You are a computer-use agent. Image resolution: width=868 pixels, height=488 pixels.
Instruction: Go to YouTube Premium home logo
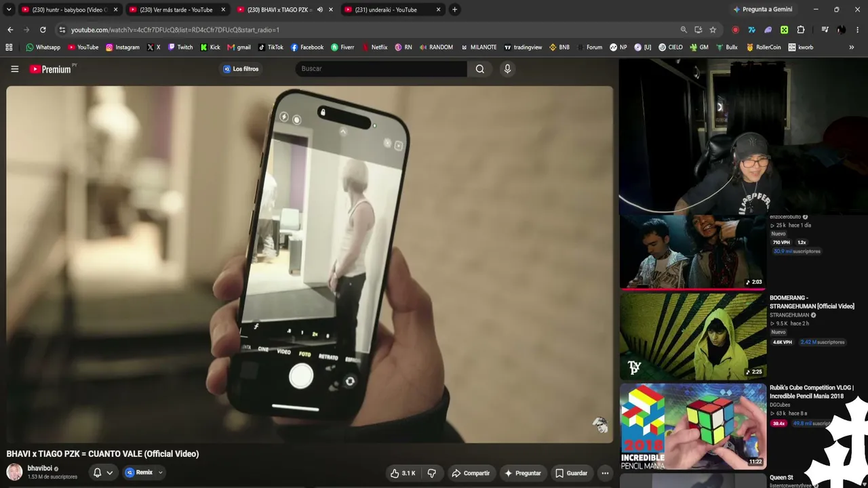click(51, 68)
